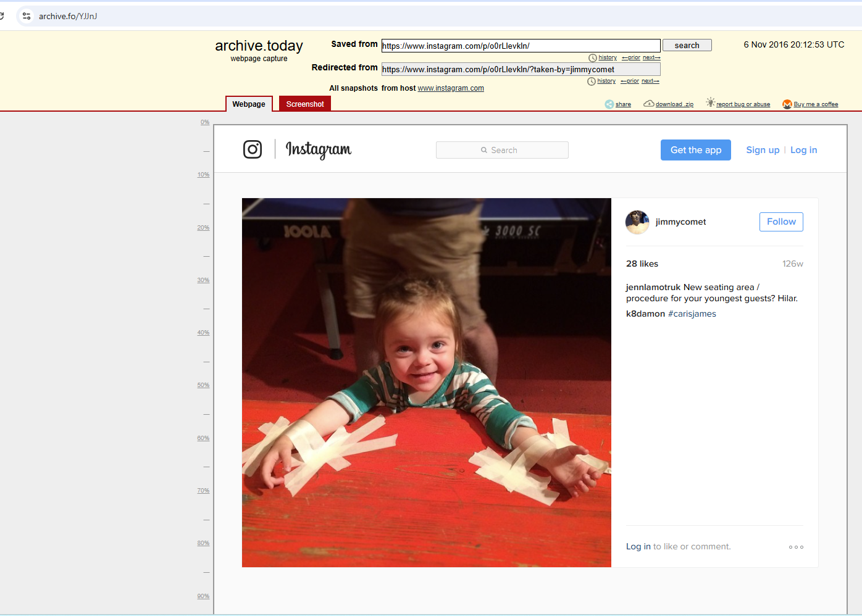Click the site info icon in address bar

click(x=27, y=16)
